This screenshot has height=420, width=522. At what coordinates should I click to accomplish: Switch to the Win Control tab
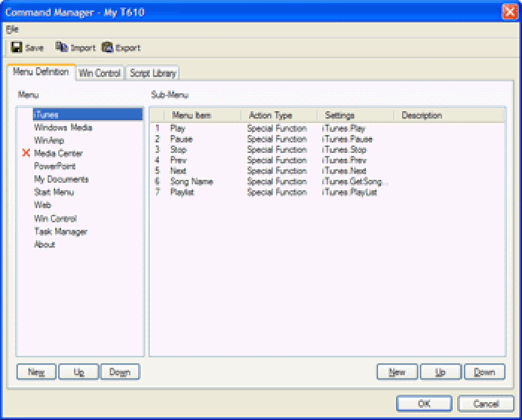99,73
